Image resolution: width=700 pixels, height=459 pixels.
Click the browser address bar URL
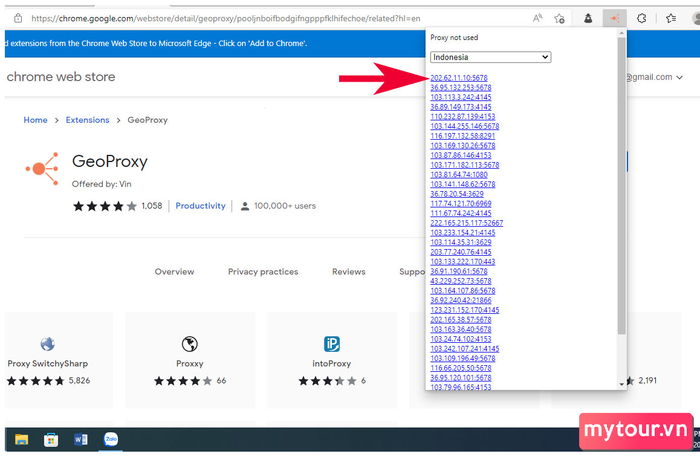pos(226,18)
